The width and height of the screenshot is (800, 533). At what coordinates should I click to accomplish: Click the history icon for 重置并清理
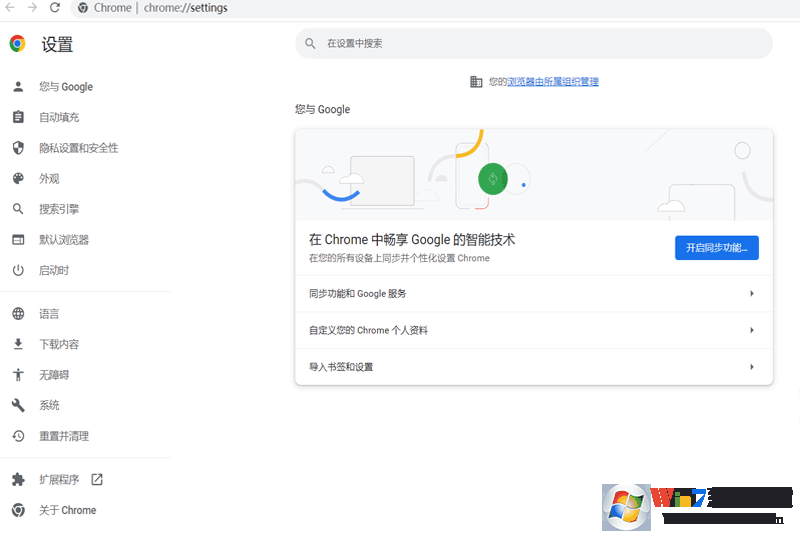tap(18, 436)
